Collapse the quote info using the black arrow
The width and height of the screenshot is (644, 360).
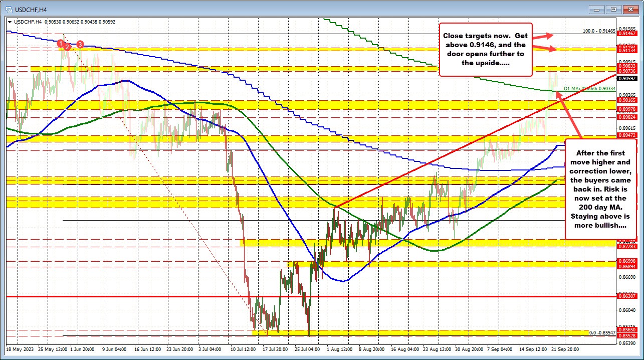tap(10, 22)
